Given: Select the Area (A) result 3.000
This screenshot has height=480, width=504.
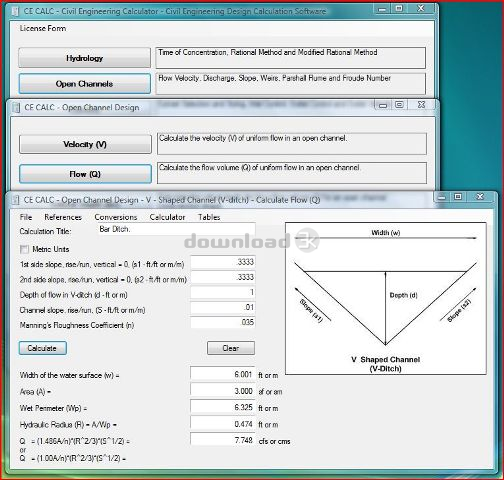Looking at the screenshot, I should pos(222,391).
